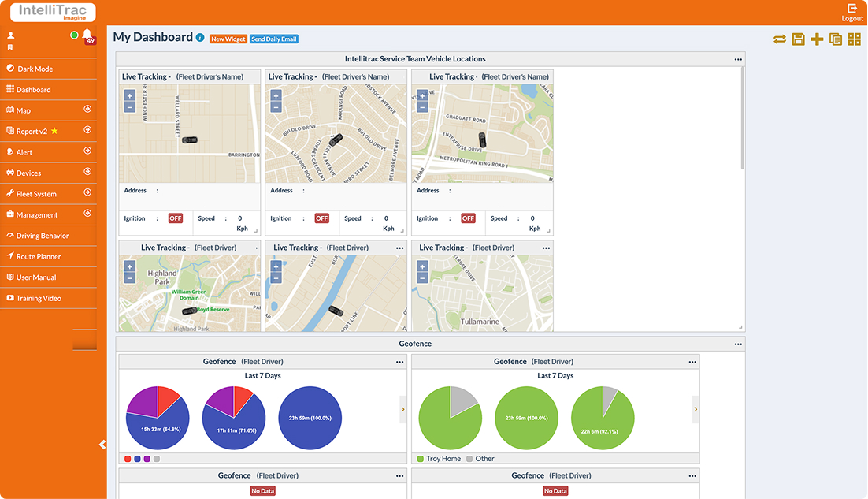This screenshot has width=868, height=499.
Task: Click the copy dashboard icon
Action: (x=836, y=39)
